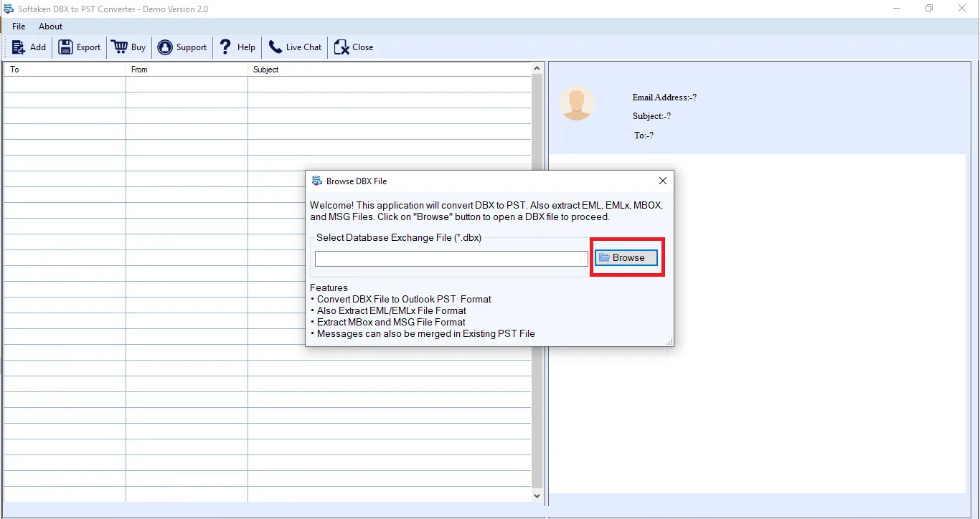Open Support from the toolbar

182,47
